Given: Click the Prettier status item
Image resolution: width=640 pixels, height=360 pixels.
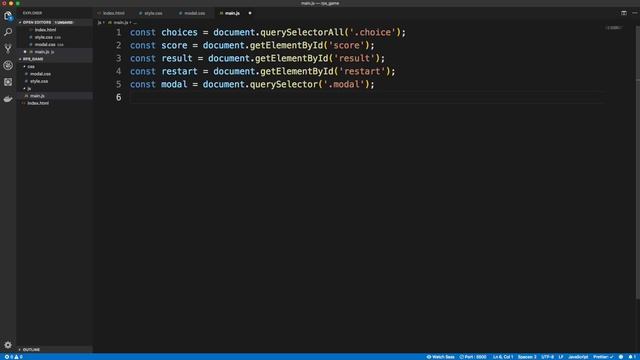Looking at the screenshot, I should [x=603, y=357].
